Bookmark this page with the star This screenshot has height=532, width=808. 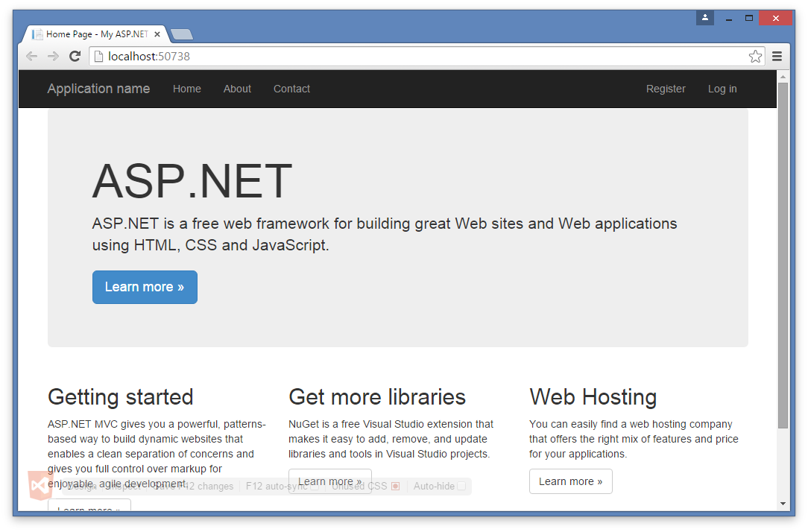755,56
